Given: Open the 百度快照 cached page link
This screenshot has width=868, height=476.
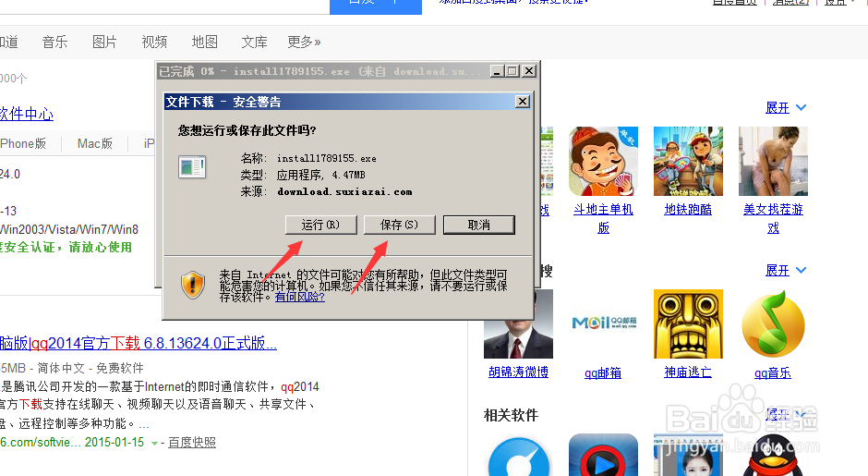Looking at the screenshot, I should 192,442.
